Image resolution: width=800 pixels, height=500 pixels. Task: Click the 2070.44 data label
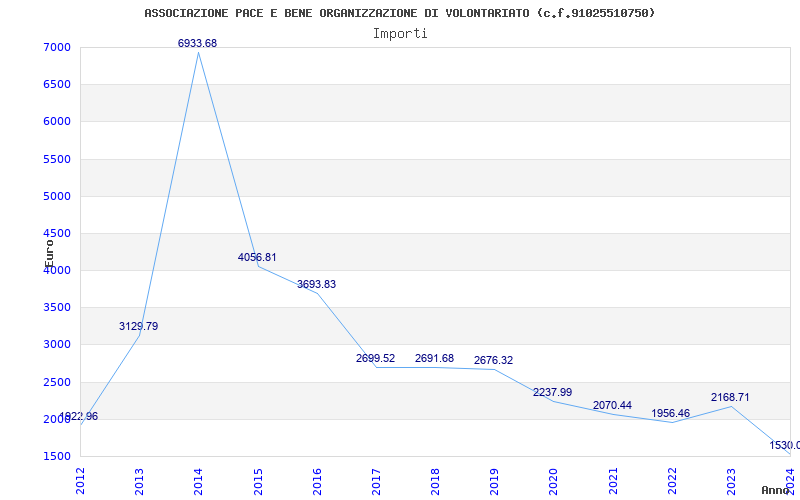pyautogui.click(x=612, y=405)
